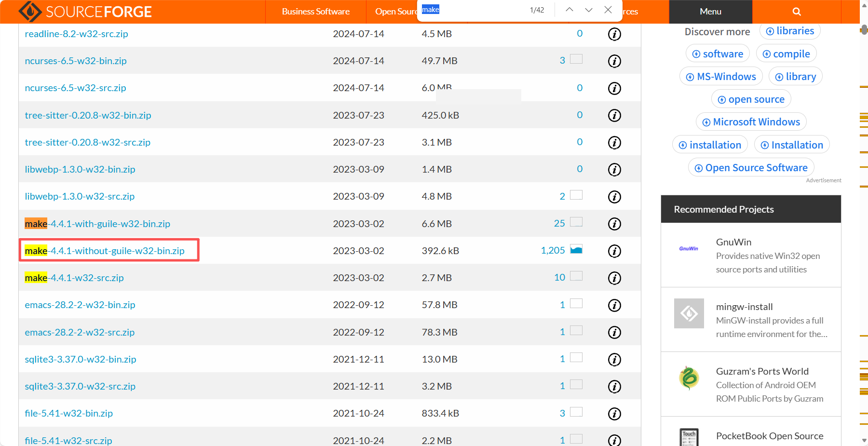Viewport: 868px width, 446px height.
Task: Click info icon for make-4.4.1-w32-src.zip
Action: click(x=614, y=278)
